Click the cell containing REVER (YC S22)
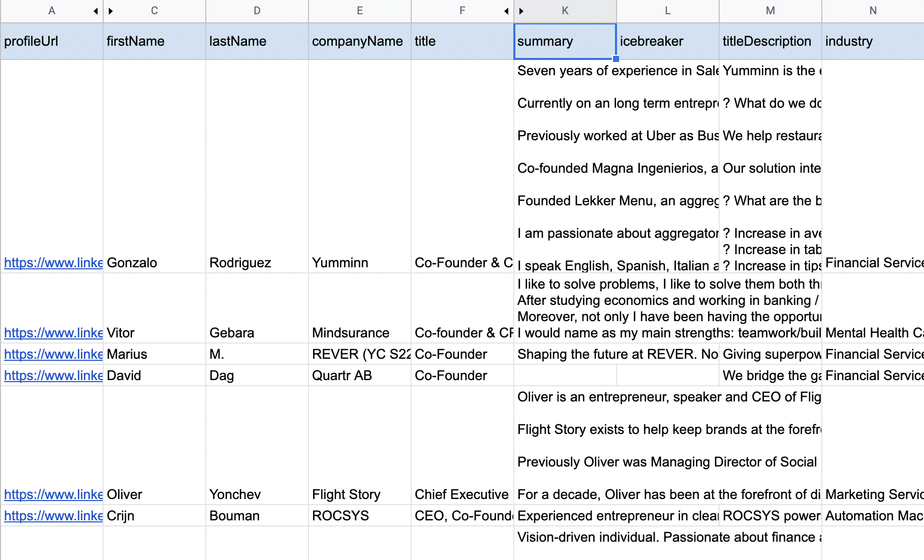Image resolution: width=924 pixels, height=560 pixels. pos(360,354)
